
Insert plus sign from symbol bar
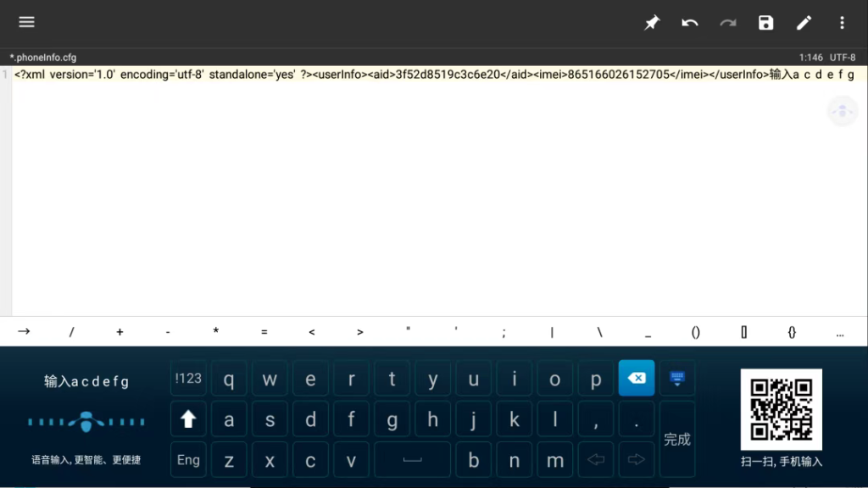[120, 331]
